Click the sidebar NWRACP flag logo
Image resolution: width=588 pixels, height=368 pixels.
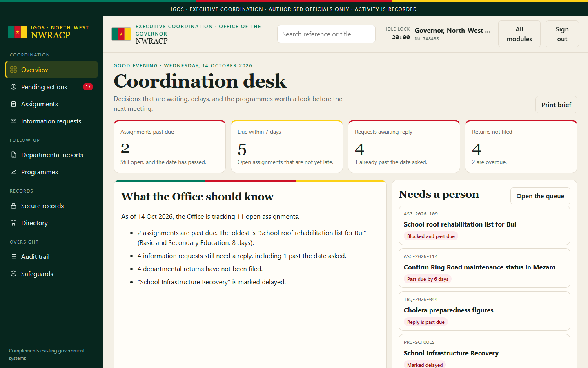pyautogui.click(x=18, y=32)
